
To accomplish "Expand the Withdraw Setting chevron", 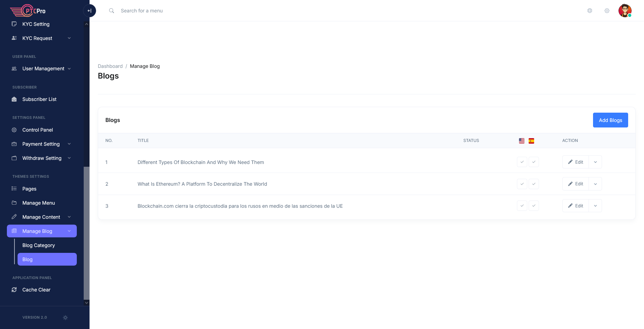I will (x=69, y=158).
